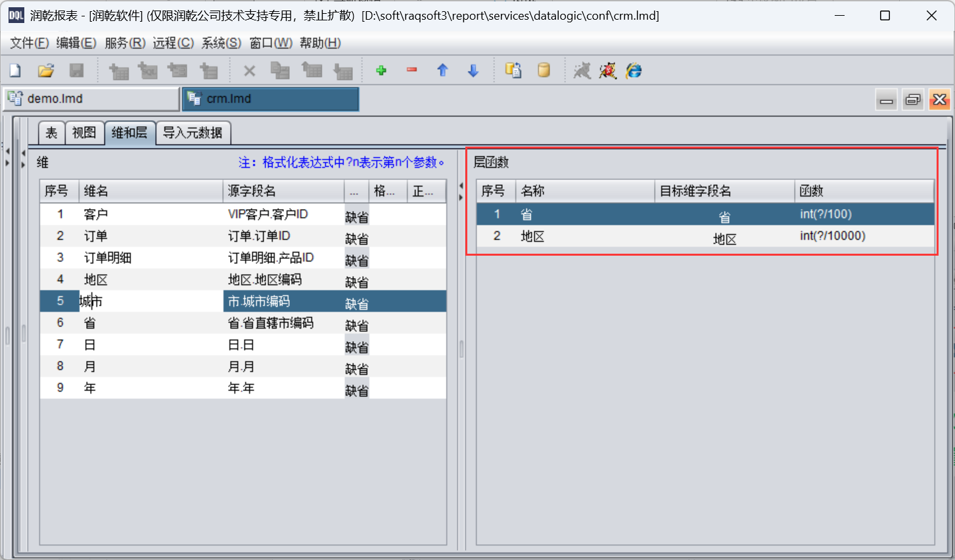
Task: Click the Internet Explorer browser icon
Action: click(x=634, y=70)
